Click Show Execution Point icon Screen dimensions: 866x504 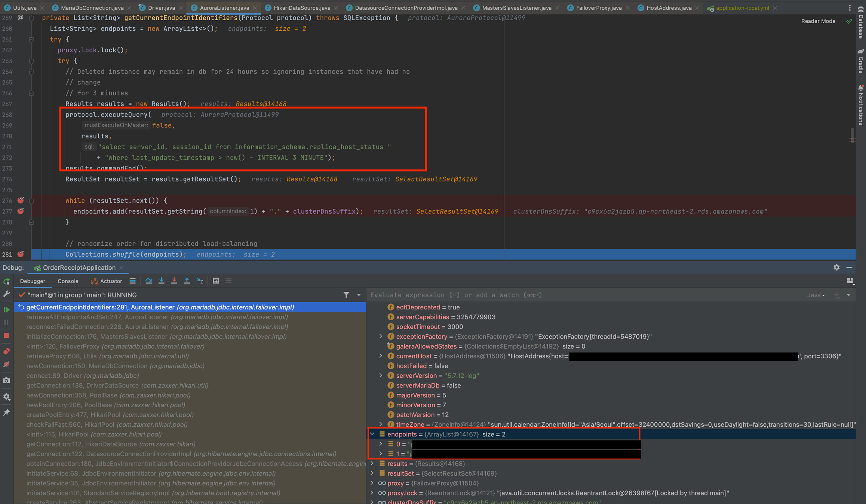(x=132, y=281)
